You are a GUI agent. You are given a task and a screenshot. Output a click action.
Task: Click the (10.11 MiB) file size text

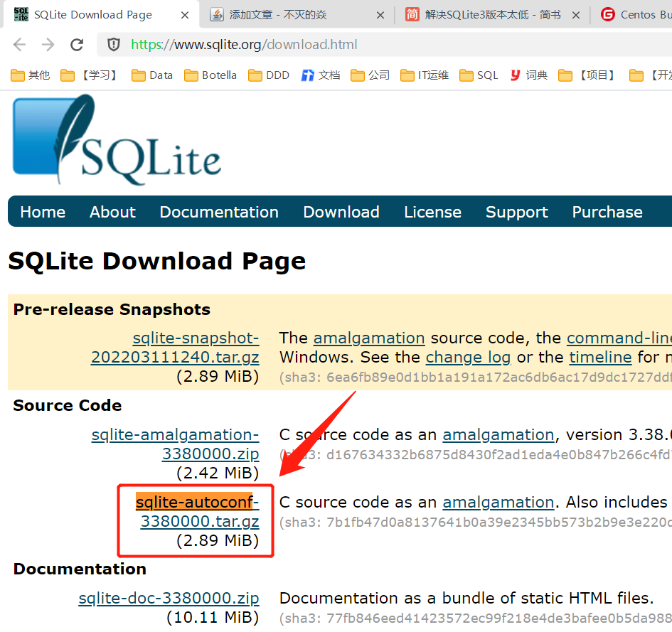click(213, 618)
